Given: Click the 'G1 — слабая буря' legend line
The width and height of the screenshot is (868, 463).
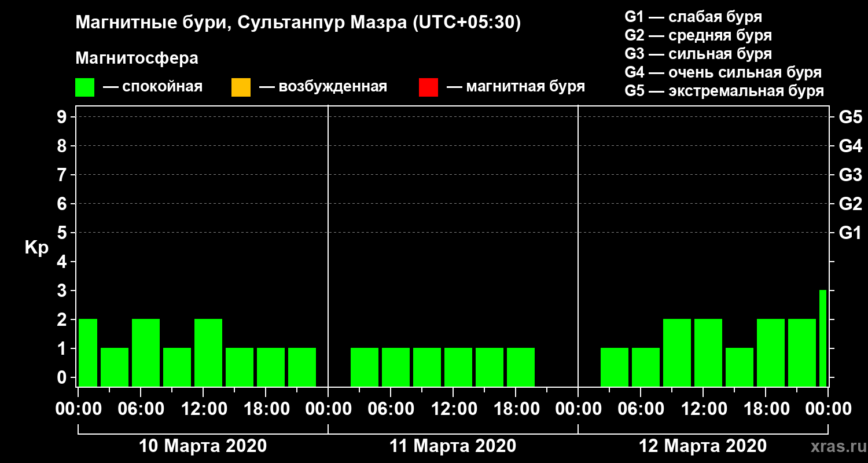Looking at the screenshot, I should coord(693,17).
